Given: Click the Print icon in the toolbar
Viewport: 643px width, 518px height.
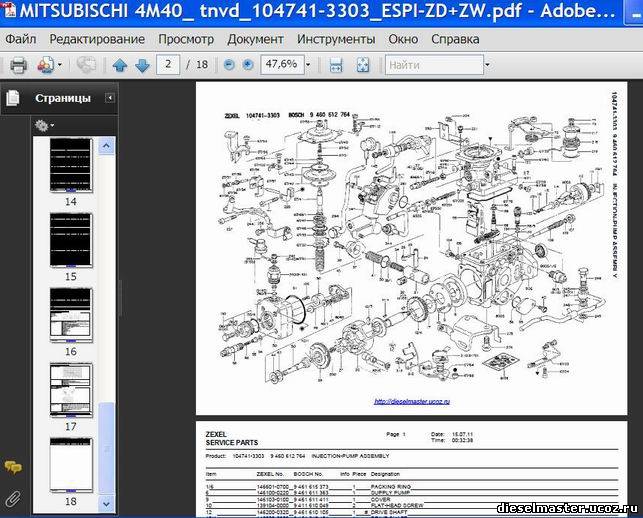Looking at the screenshot, I should tap(18, 65).
